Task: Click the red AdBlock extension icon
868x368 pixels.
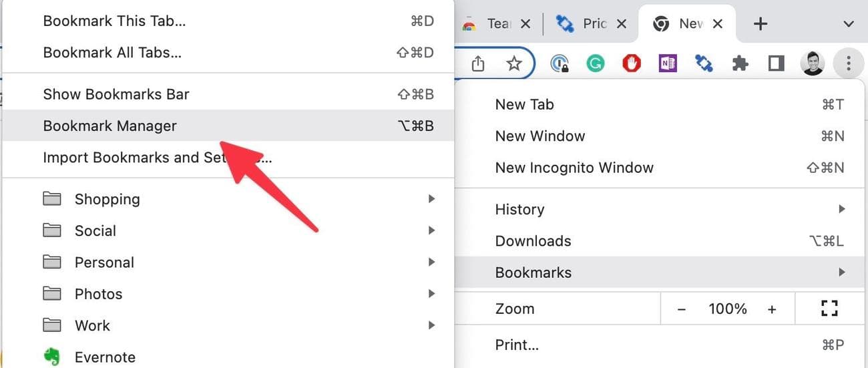Action: 631,63
